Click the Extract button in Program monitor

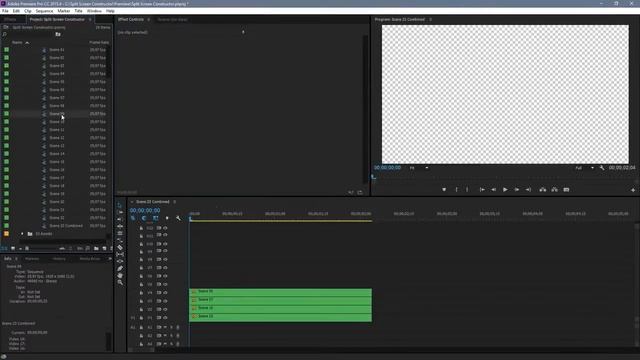pos(554,190)
